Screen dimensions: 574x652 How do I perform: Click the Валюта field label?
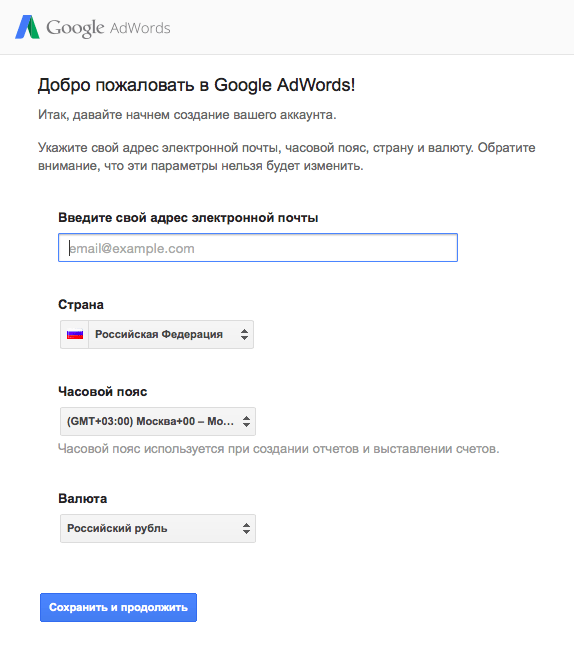(83, 499)
